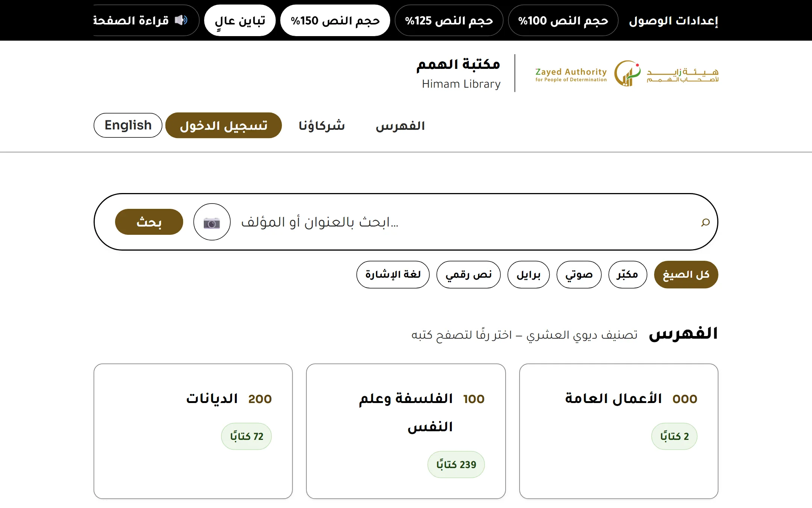Set text size to 150%
812x508 pixels.
click(x=335, y=20)
